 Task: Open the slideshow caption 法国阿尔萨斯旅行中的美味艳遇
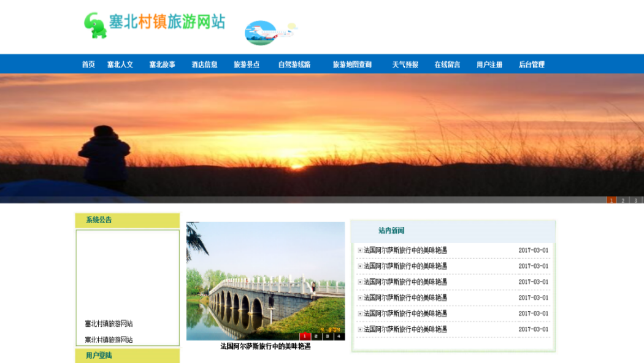coord(266,346)
